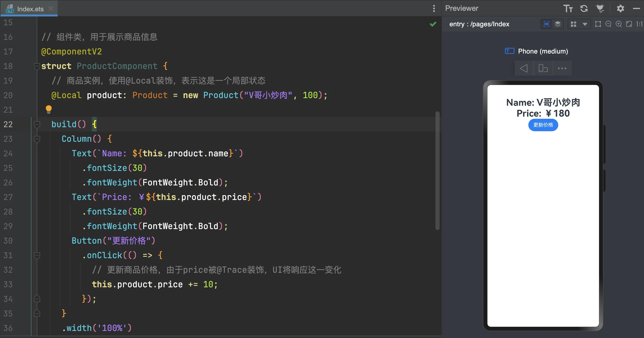
Task: Open the editor tab more-options menu
Action: (x=434, y=8)
